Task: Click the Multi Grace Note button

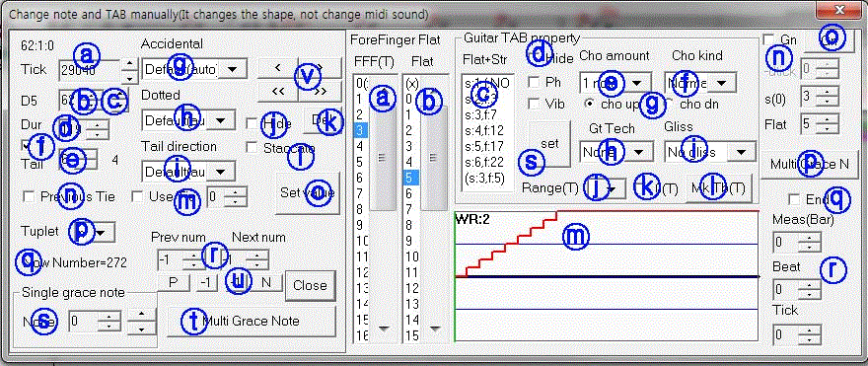Action: pos(252,321)
